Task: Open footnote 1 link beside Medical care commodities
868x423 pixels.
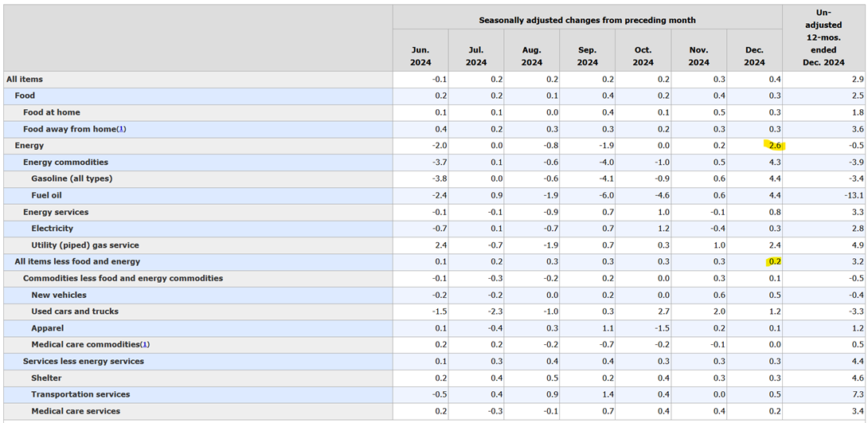Action: pos(145,345)
